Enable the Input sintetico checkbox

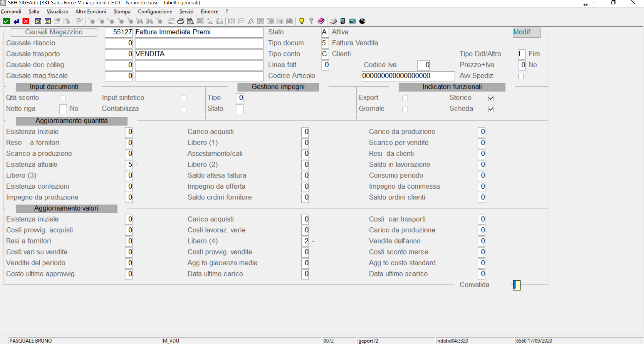pos(183,98)
